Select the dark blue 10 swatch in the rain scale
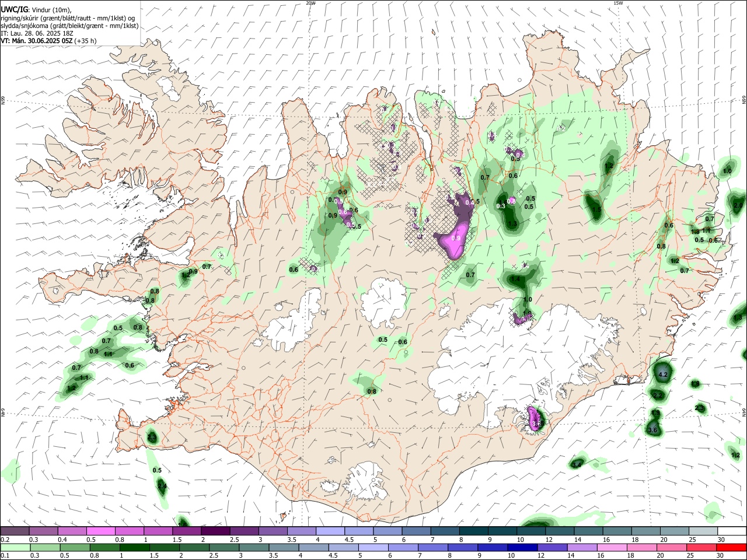Viewport: 747px width, 560px height. (522, 547)
